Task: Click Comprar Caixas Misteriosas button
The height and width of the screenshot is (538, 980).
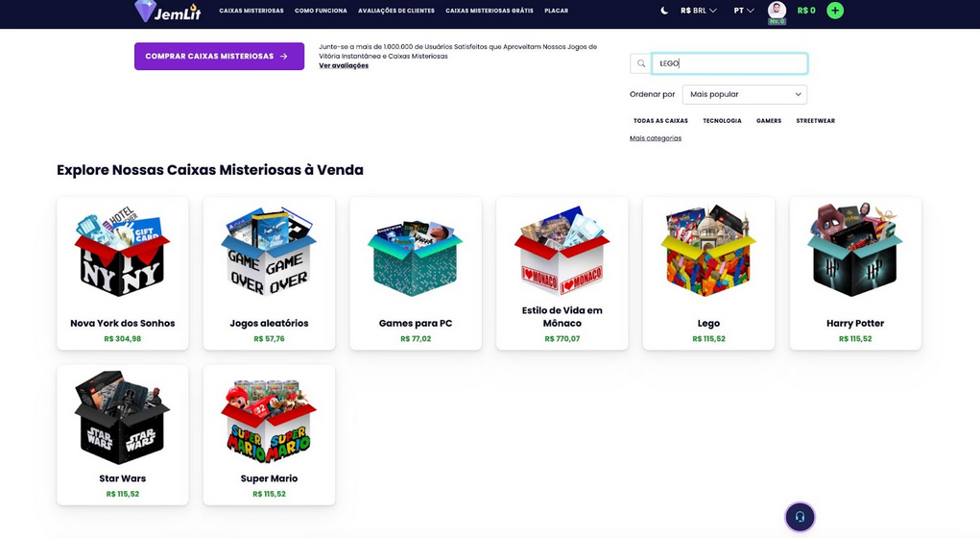Action: click(x=220, y=57)
